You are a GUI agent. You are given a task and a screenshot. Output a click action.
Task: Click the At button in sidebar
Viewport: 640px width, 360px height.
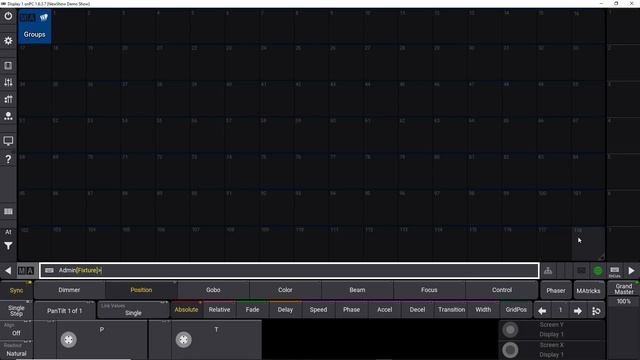8,232
